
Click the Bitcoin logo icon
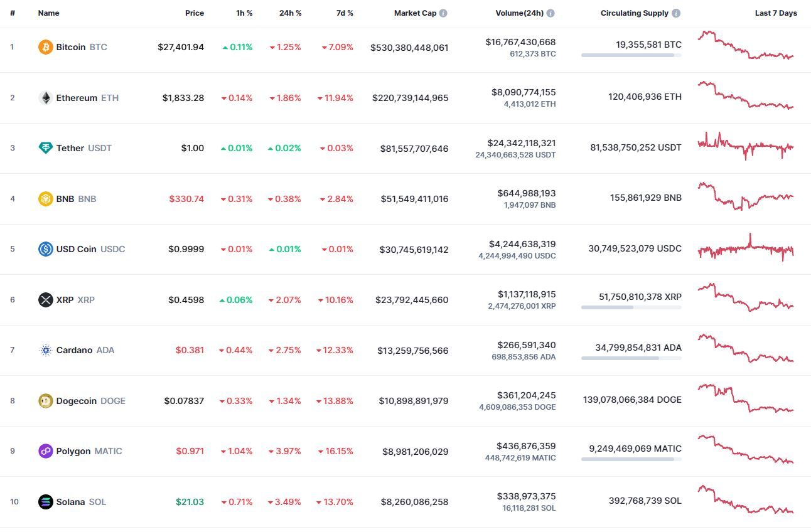[x=46, y=47]
